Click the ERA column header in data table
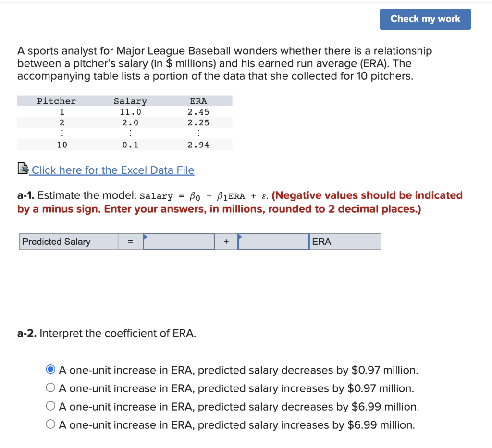492x448 pixels. (198, 101)
